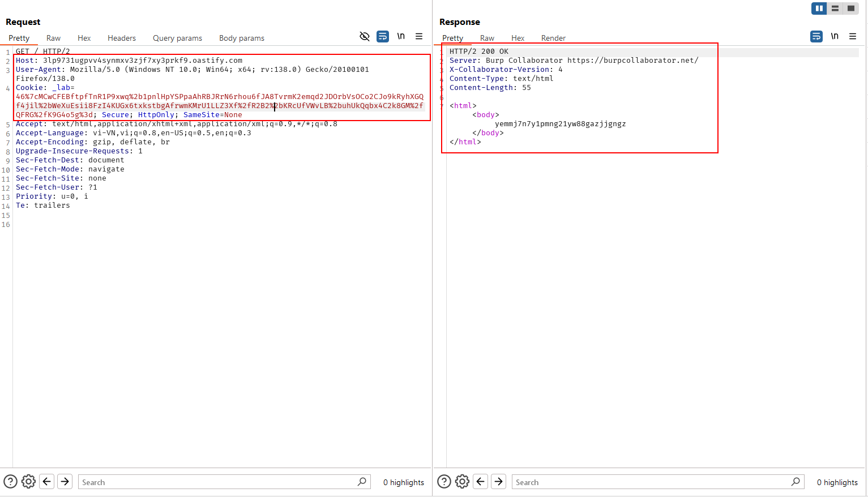Click 'Sec-Fetch-Mode: navigate' line
This screenshot has height=497, width=868.
(x=70, y=169)
